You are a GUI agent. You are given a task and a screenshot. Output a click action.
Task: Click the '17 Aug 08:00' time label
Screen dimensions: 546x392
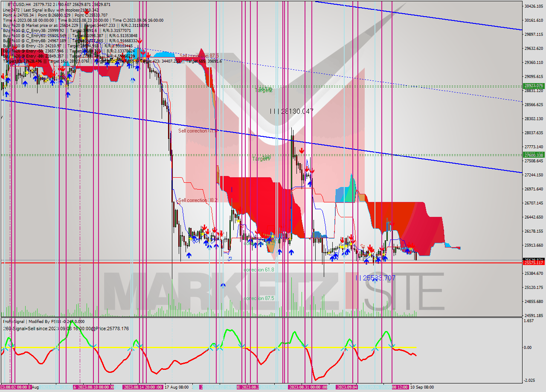(176, 387)
